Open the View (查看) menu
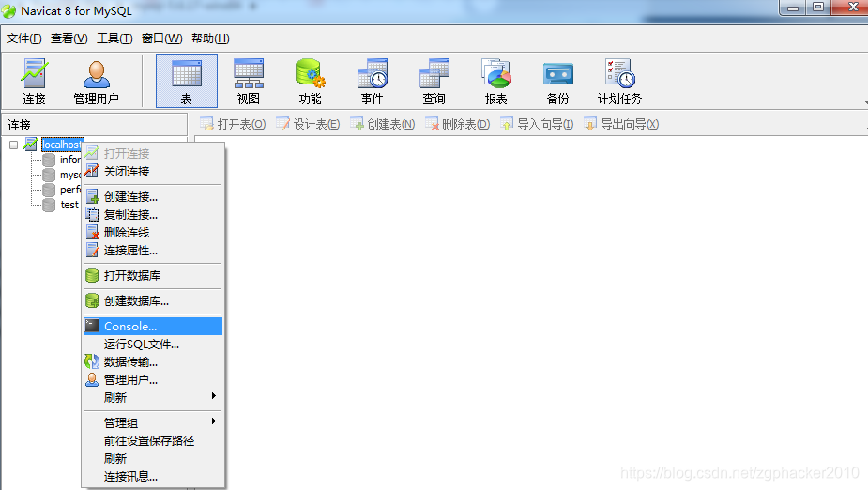This screenshot has height=490, width=868. coord(69,38)
